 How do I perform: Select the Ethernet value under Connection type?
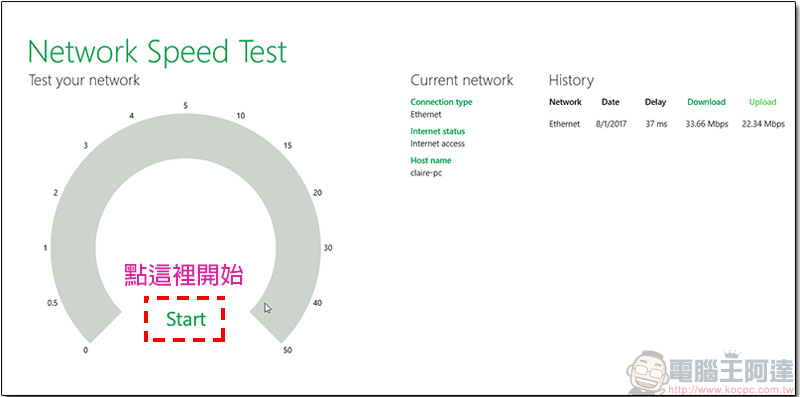coord(426,114)
